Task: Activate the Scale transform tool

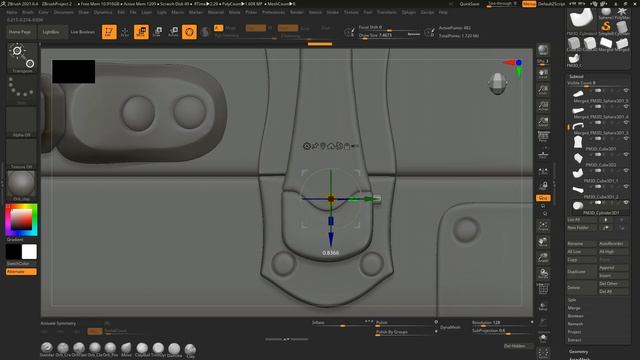Action: point(157,32)
